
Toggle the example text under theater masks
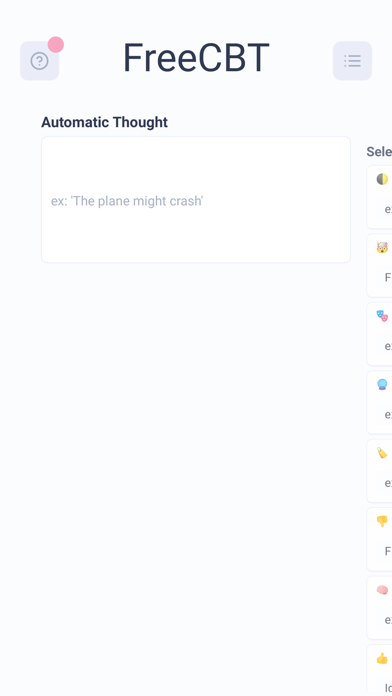tap(388, 346)
